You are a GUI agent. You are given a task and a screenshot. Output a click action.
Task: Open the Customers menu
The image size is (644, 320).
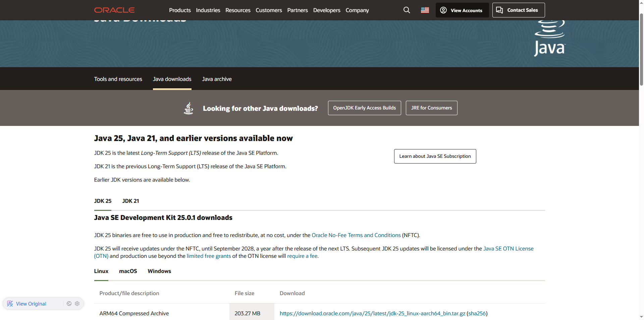[x=269, y=10]
